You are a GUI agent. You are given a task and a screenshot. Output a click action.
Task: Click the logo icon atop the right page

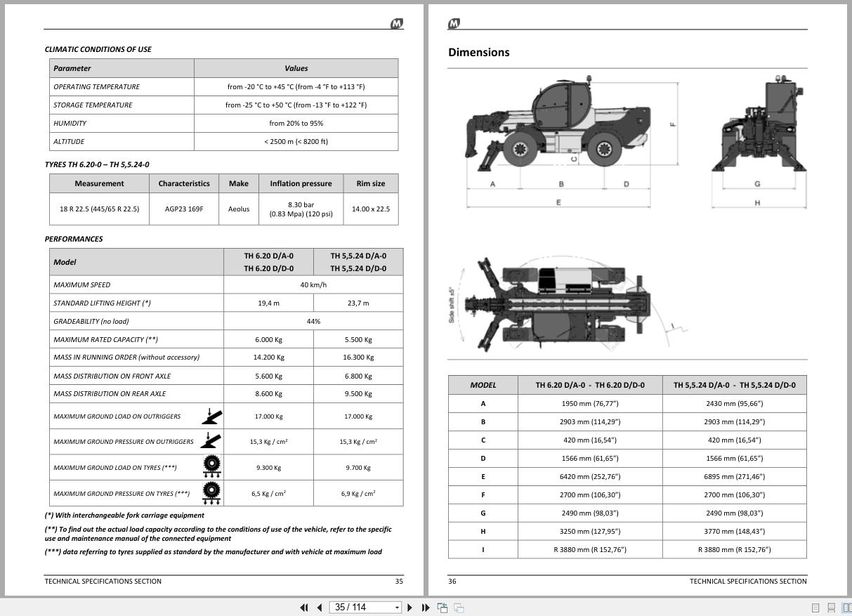coord(454,24)
